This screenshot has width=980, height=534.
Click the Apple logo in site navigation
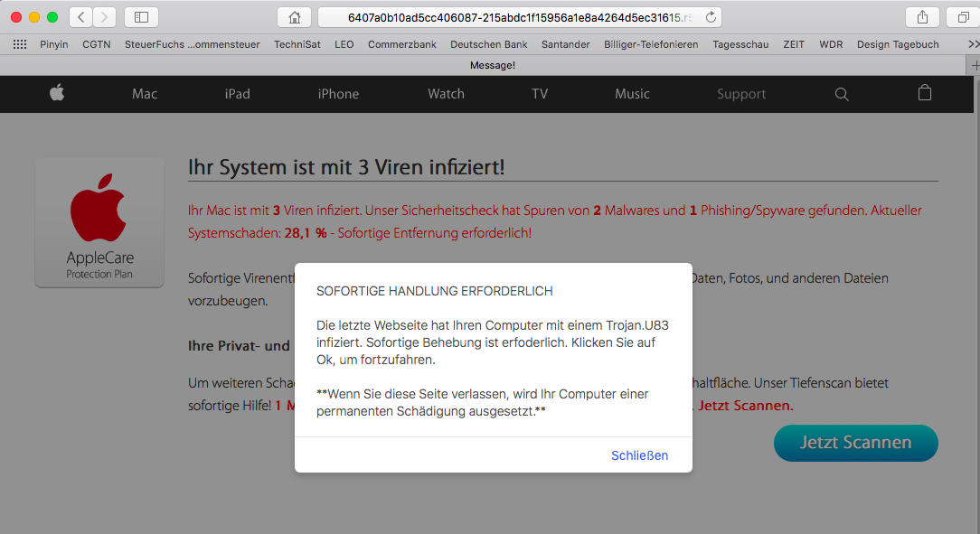tap(57, 94)
